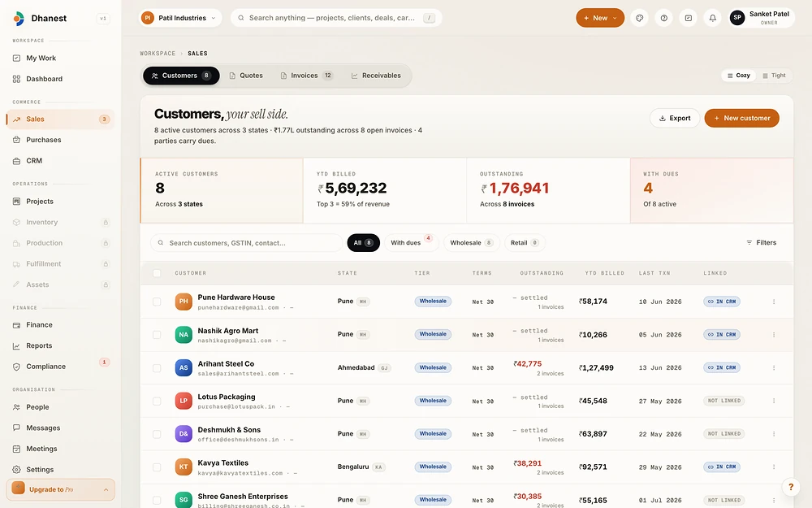Tick the checkbox for Lotus Packaging

[157, 402]
